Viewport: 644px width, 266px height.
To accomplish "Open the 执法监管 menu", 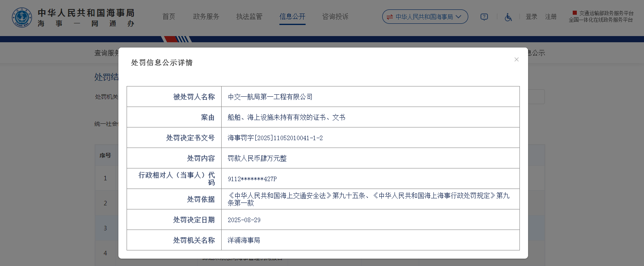I will click(249, 16).
